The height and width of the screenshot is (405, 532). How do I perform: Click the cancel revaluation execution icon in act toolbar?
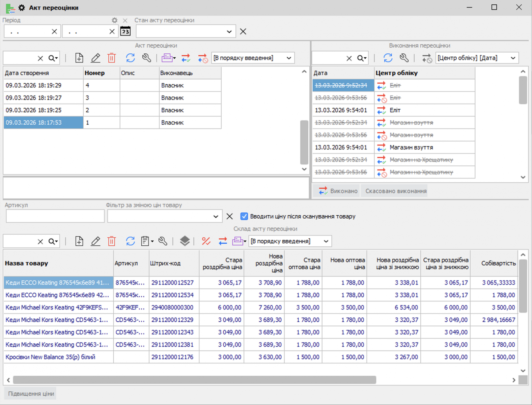[203, 58]
